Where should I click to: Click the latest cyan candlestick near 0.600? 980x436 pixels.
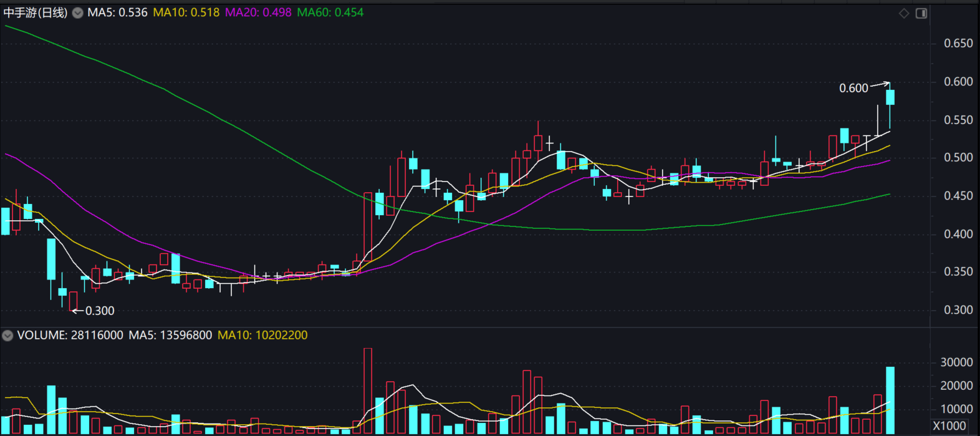890,97
